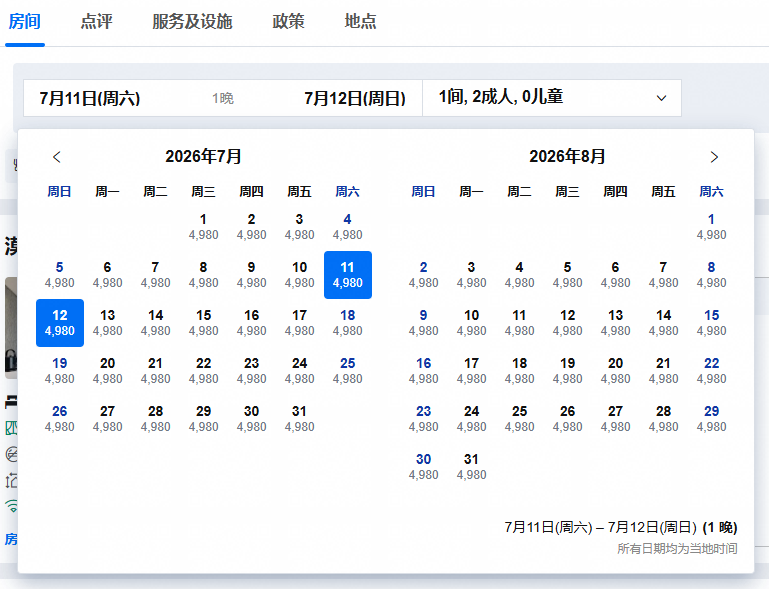Switch to the 点评 tab
This screenshot has width=769, height=589.
click(97, 22)
